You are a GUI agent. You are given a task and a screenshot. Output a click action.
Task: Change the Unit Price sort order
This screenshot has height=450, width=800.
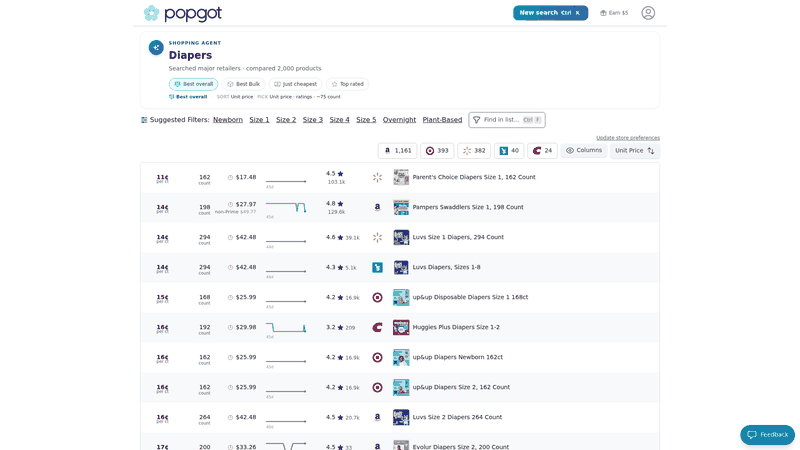(x=635, y=151)
